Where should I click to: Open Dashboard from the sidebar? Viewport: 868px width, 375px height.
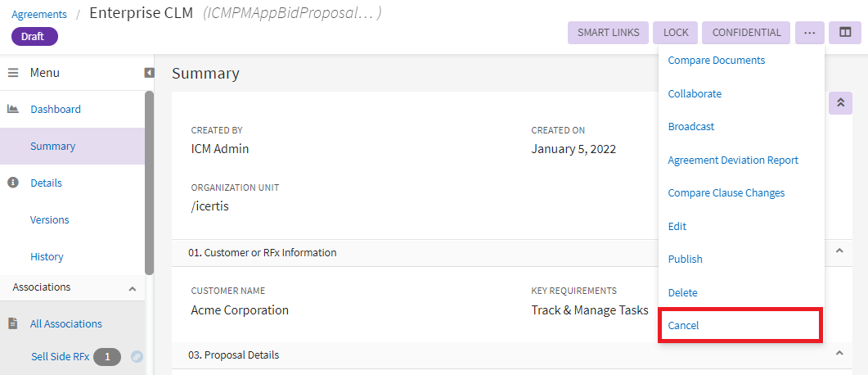pos(55,109)
